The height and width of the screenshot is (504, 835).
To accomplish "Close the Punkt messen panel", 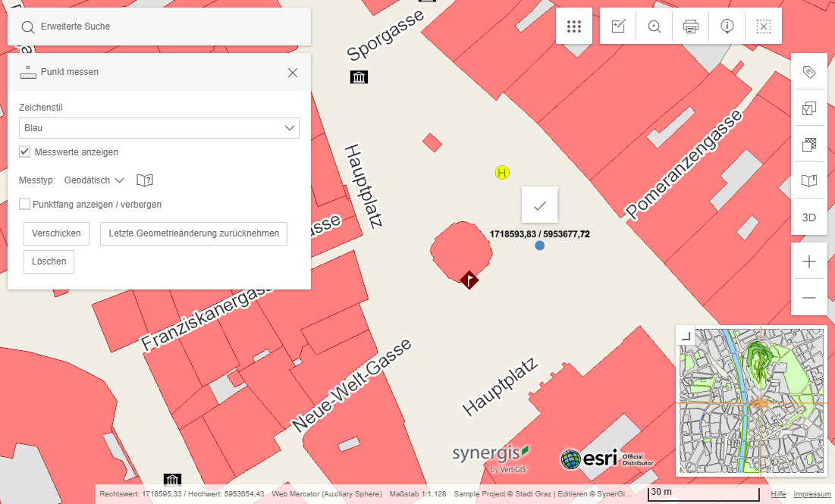I will [x=293, y=73].
